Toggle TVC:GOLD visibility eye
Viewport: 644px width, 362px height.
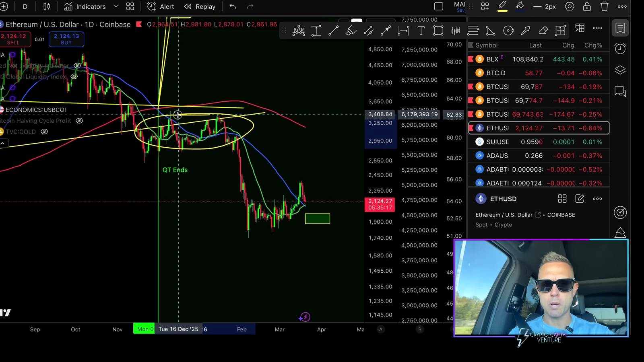[x=44, y=132]
